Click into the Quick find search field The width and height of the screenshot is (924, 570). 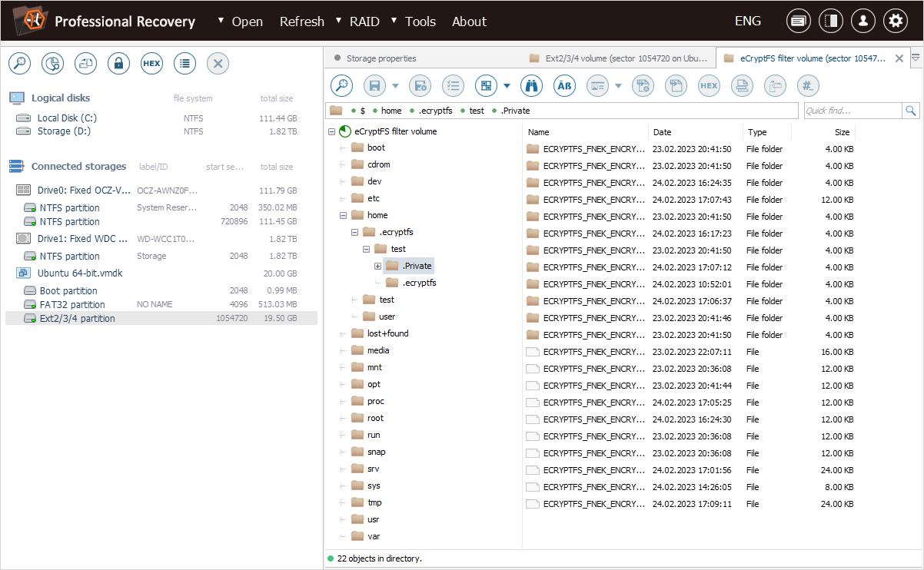852,111
